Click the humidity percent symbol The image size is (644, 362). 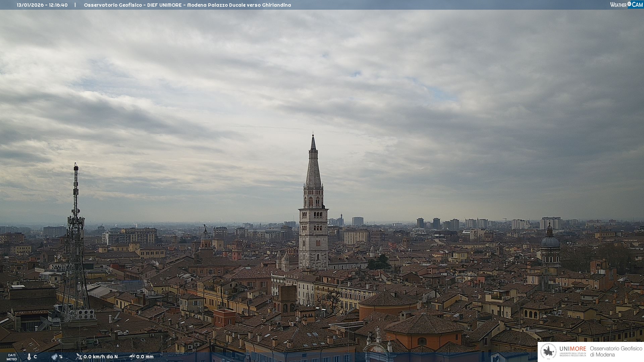[x=61, y=357]
